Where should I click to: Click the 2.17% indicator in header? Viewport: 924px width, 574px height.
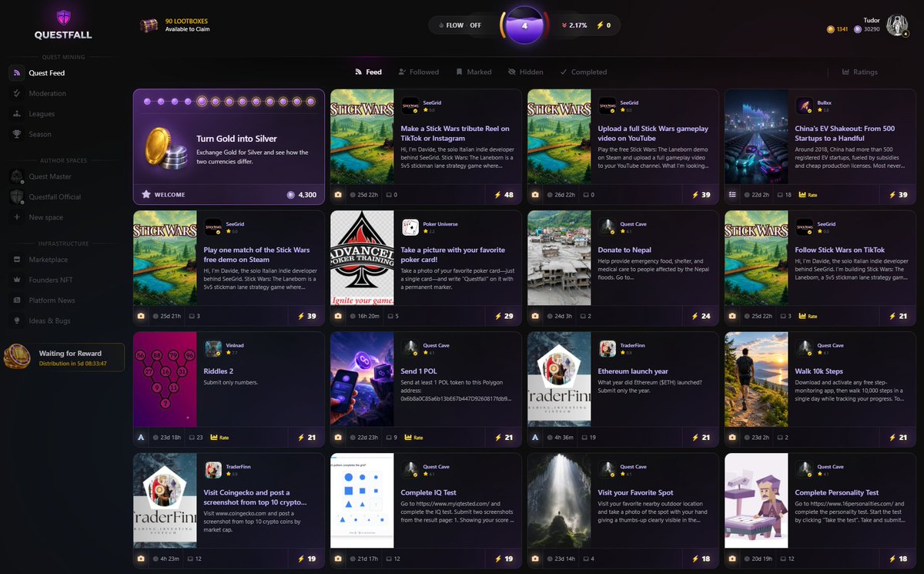pos(574,25)
